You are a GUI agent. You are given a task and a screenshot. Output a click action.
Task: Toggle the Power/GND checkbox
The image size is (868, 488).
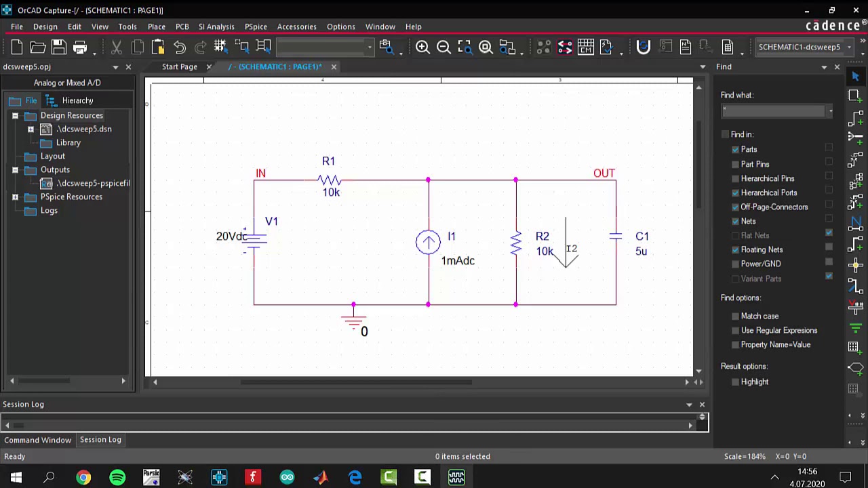(x=735, y=264)
